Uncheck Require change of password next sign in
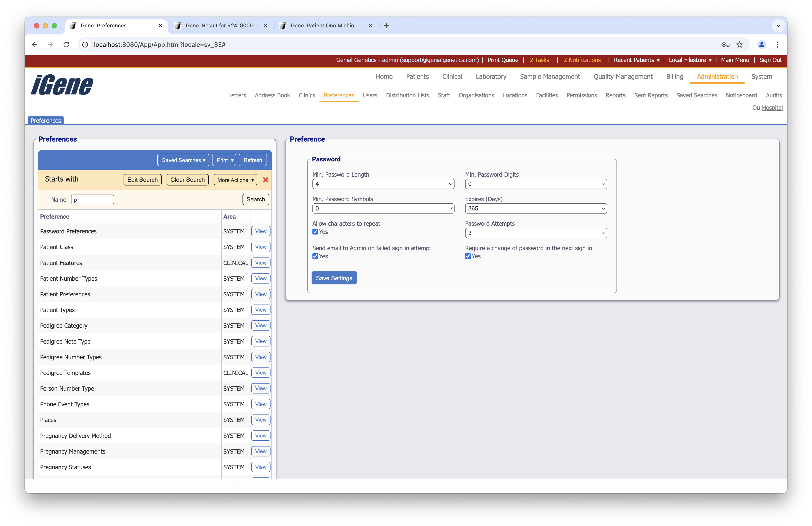This screenshot has height=526, width=812. pos(468,256)
